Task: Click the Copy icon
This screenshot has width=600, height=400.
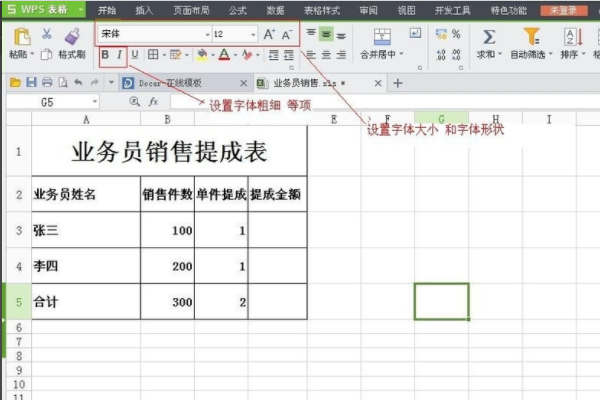Action: tap(46, 55)
